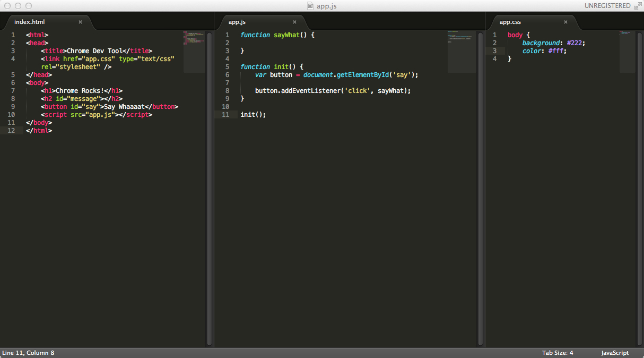Place cursor on the <title>Chrome Dev Tool</title> line
Viewport: 644px width, 358px height.
click(x=97, y=51)
